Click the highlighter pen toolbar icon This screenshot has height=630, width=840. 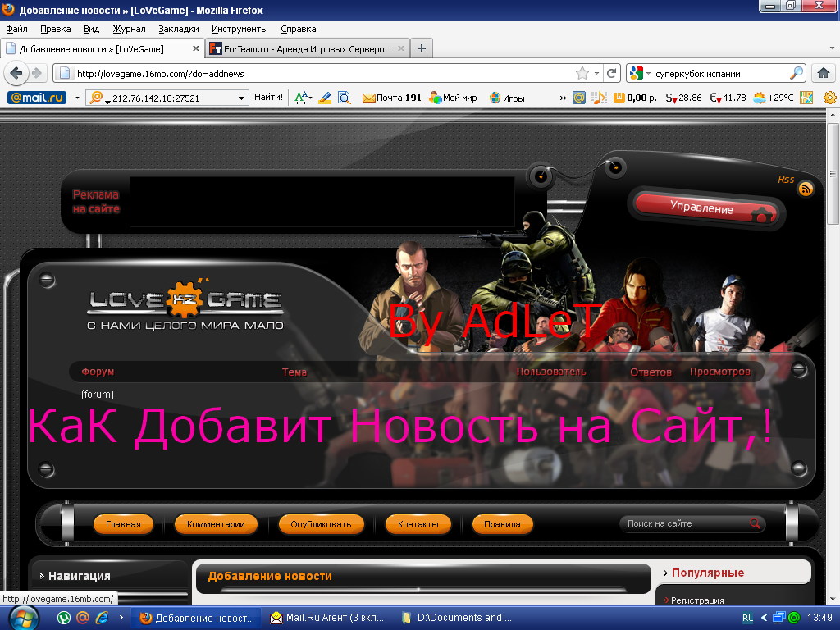tap(325, 98)
